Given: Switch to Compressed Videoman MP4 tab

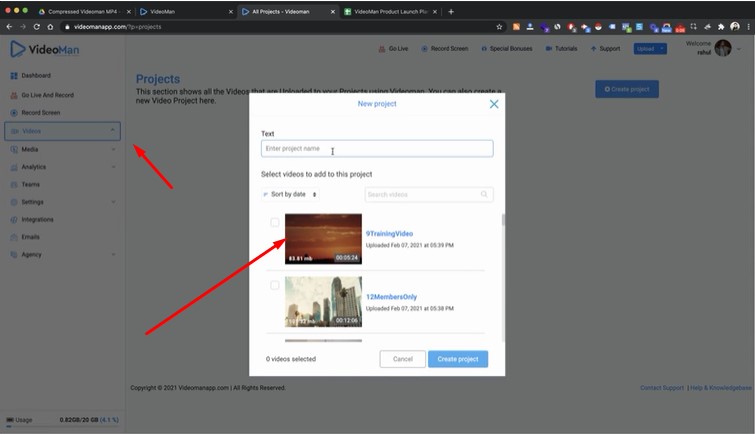Looking at the screenshot, I should [82, 12].
